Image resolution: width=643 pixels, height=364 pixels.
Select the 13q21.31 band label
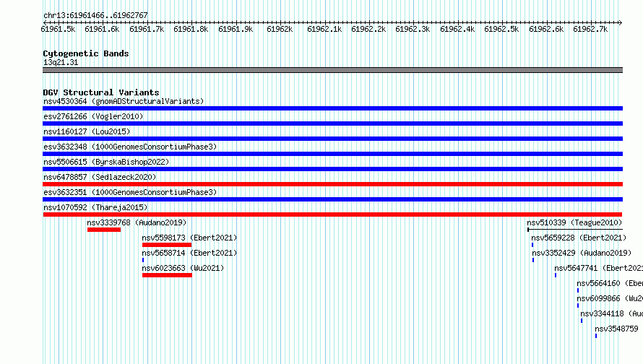coord(61,62)
